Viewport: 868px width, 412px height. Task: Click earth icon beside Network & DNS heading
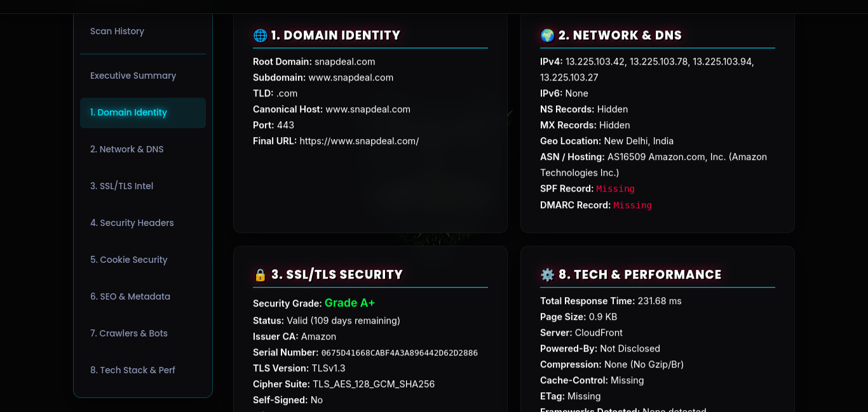tap(547, 36)
